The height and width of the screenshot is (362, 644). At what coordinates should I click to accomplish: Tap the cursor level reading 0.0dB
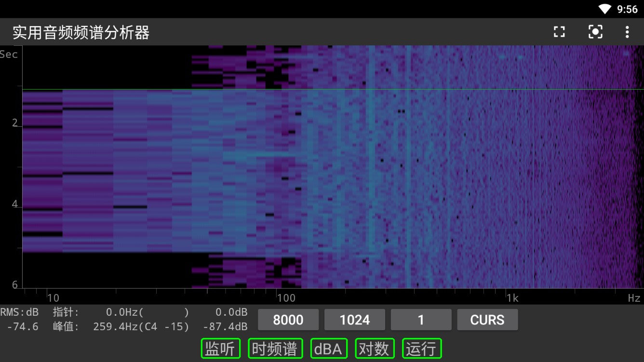click(231, 312)
